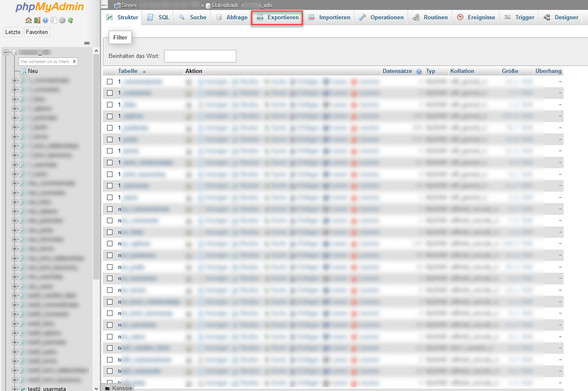Click the new table icon beside Neu
The image size is (588, 391).
coord(23,71)
